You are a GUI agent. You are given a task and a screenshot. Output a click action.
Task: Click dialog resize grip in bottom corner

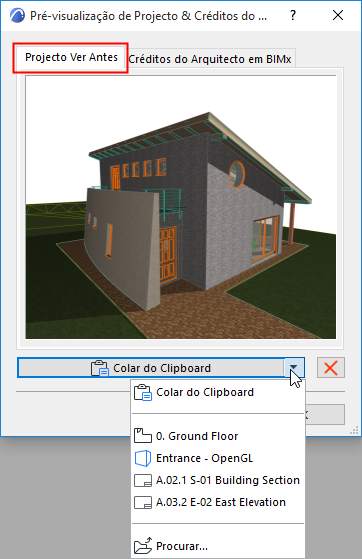(x=354, y=430)
